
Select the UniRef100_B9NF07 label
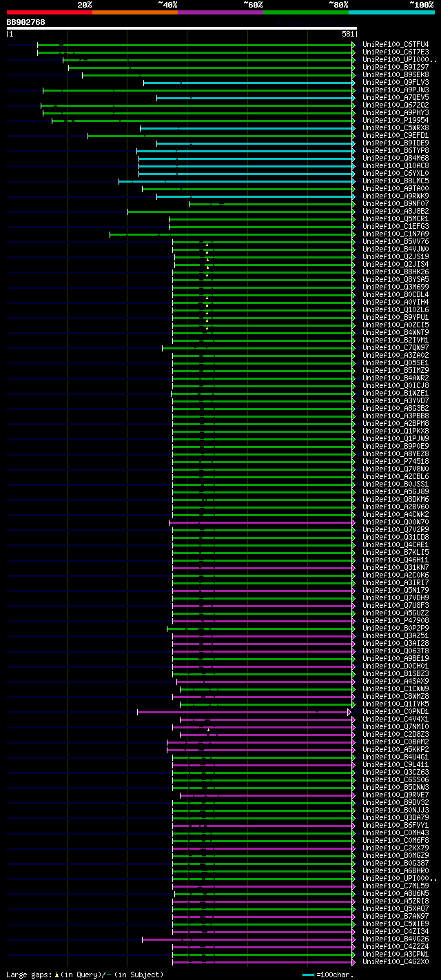[396, 204]
